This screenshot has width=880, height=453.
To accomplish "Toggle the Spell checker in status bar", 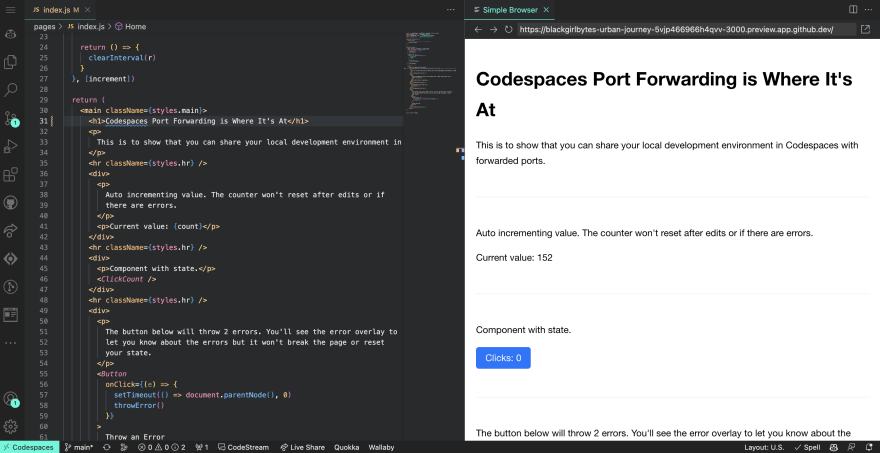I will 806,447.
